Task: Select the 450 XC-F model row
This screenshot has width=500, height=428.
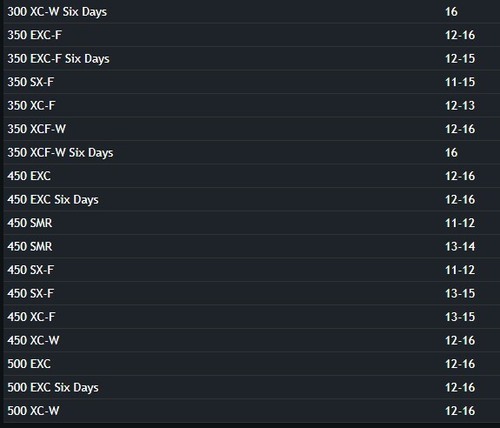Action: [252, 317]
